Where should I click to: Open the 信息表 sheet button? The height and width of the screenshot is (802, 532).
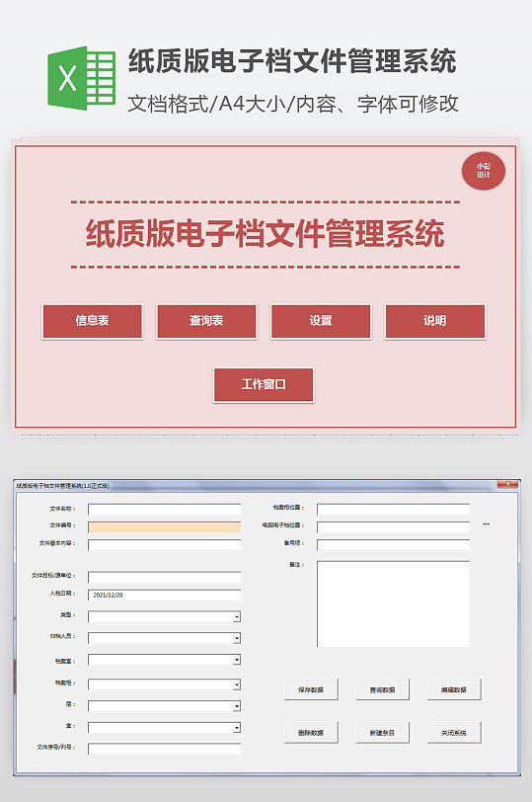[93, 321]
